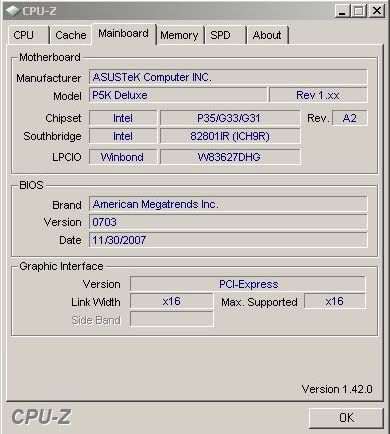Open the Cache tab
390x434 pixels.
click(x=71, y=35)
